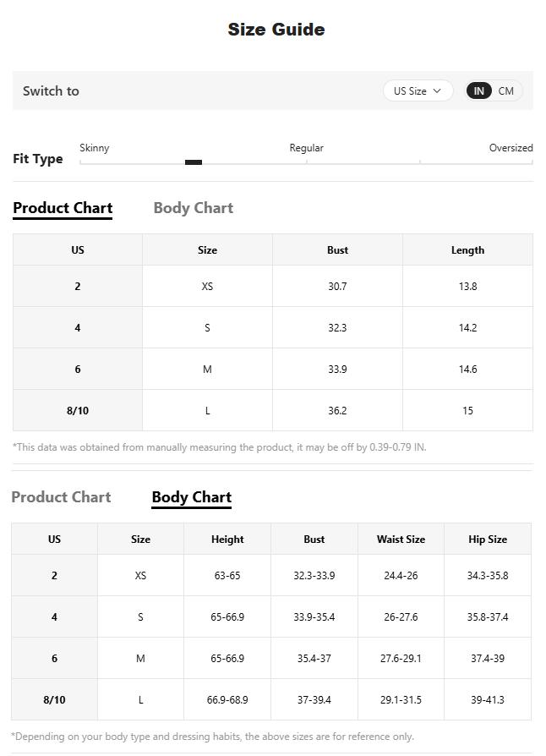Select the IN unit toggle
Screen dimensions: 546x756
(x=478, y=90)
